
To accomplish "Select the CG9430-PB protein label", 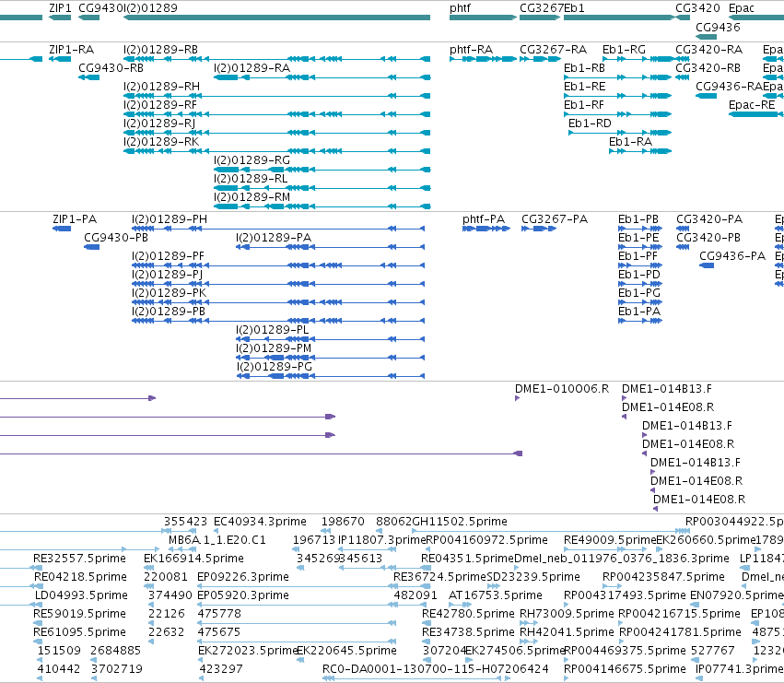I will [x=116, y=238].
